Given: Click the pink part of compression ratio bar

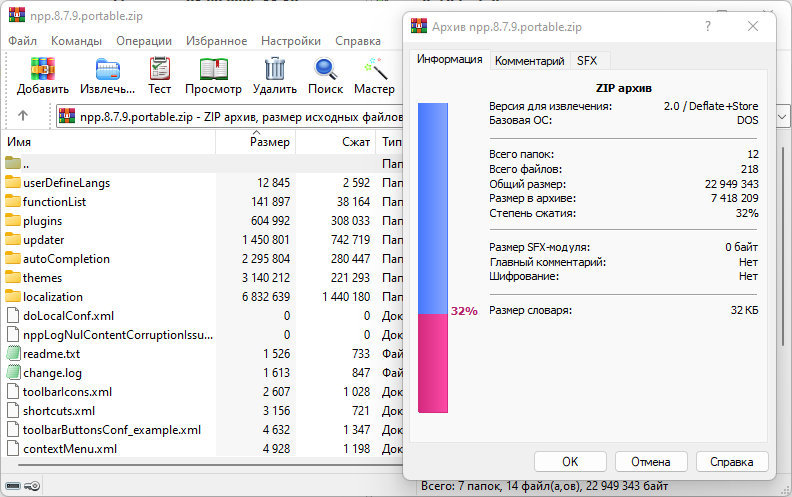Looking at the screenshot, I should 433,363.
